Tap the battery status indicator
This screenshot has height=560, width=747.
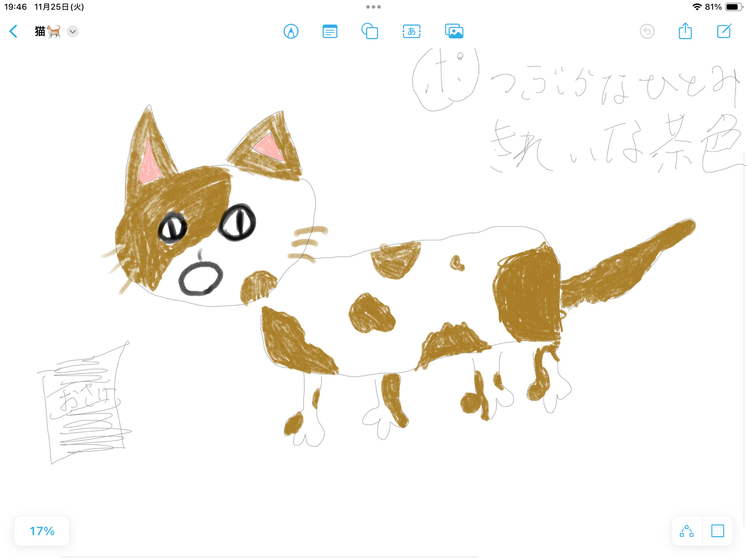pos(733,7)
